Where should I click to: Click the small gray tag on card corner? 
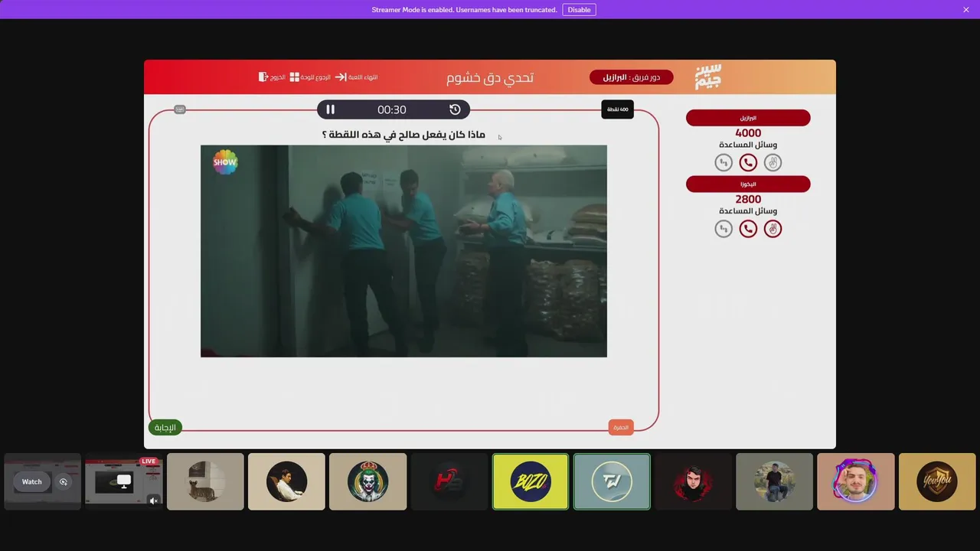[180, 109]
